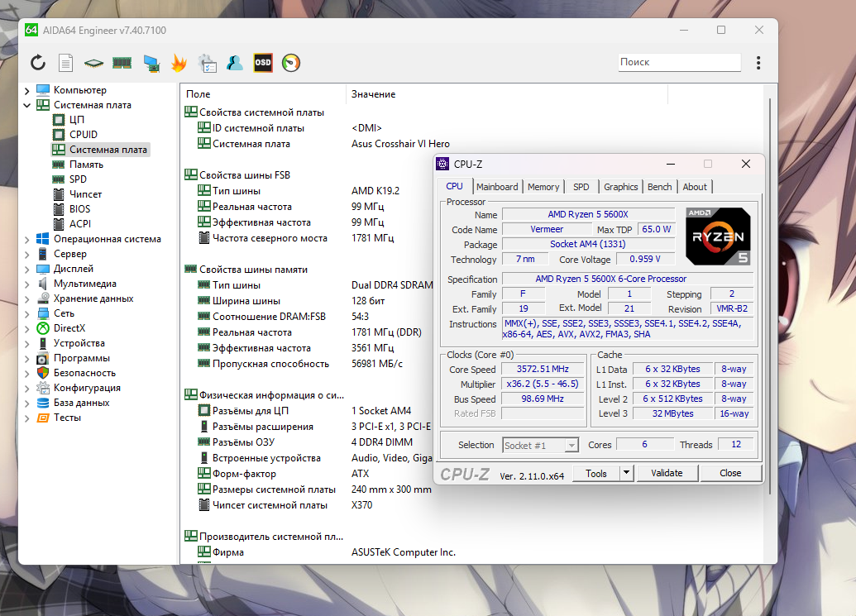
Task: Switch to the About tab in CPU-Z
Action: coord(695,187)
